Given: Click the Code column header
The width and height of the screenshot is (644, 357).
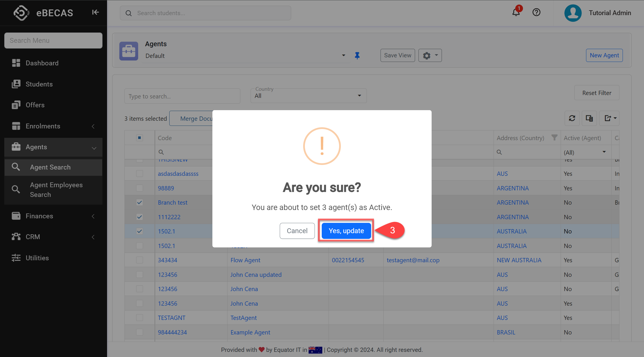Looking at the screenshot, I should tap(165, 138).
